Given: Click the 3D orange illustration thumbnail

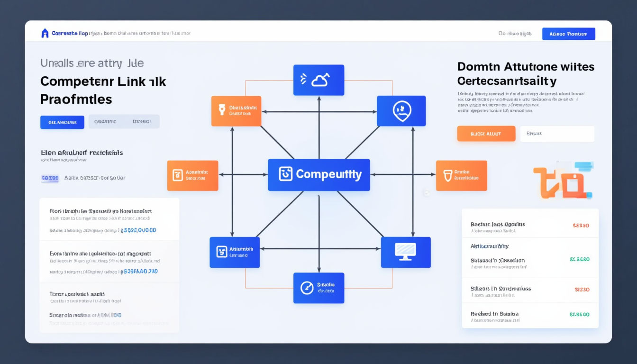Looking at the screenshot, I should pos(563,181).
